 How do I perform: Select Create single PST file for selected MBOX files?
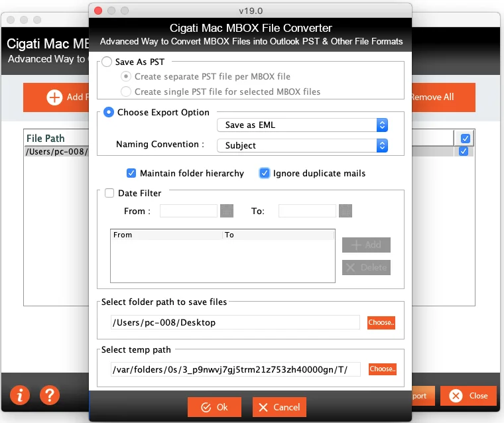[126, 91]
